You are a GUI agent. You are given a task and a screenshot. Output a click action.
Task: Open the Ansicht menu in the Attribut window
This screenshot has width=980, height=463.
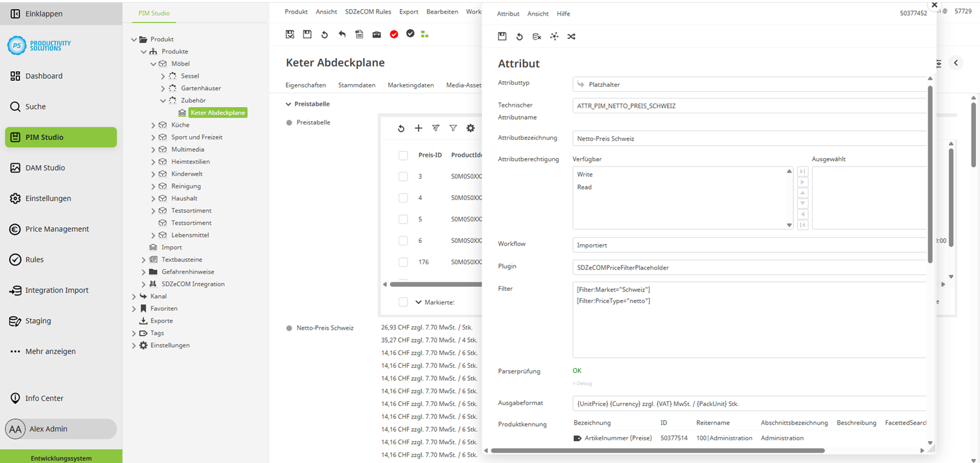point(538,14)
